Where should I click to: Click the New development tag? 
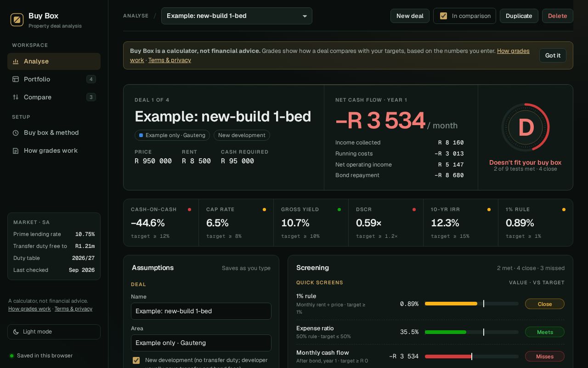[242, 135]
